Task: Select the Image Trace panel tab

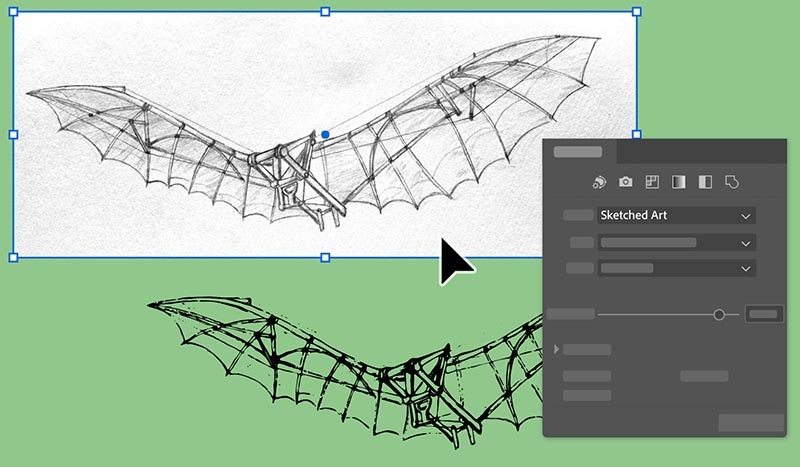Action: (x=580, y=152)
